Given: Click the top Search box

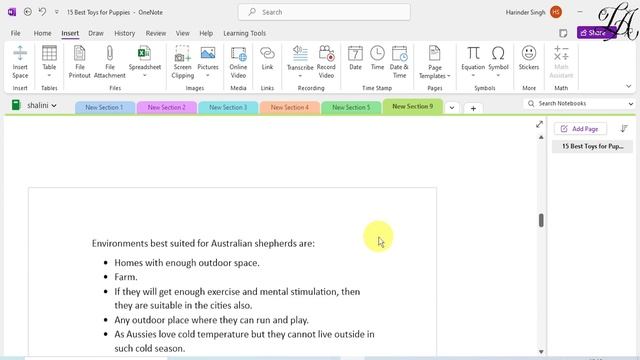Looking at the screenshot, I should click(x=324, y=12).
